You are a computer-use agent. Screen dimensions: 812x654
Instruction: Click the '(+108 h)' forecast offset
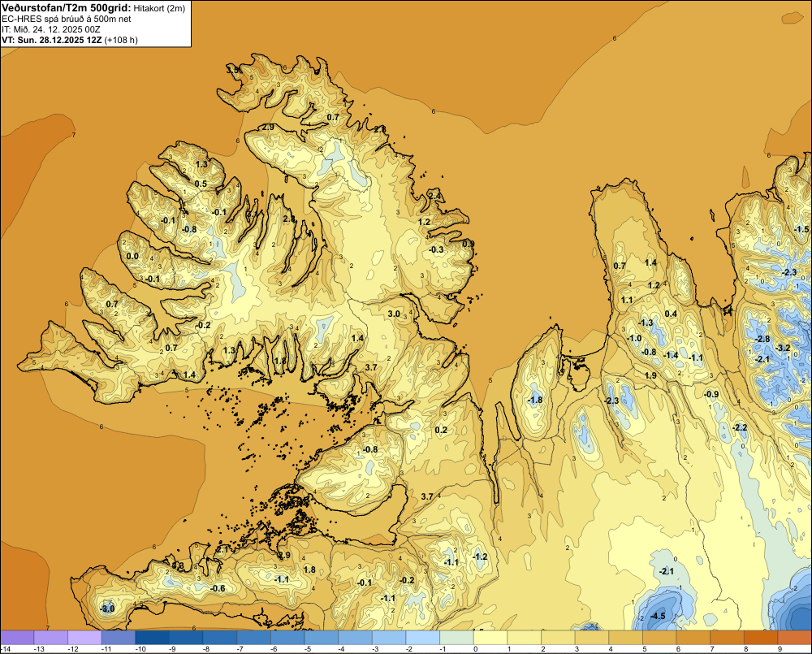(121, 40)
